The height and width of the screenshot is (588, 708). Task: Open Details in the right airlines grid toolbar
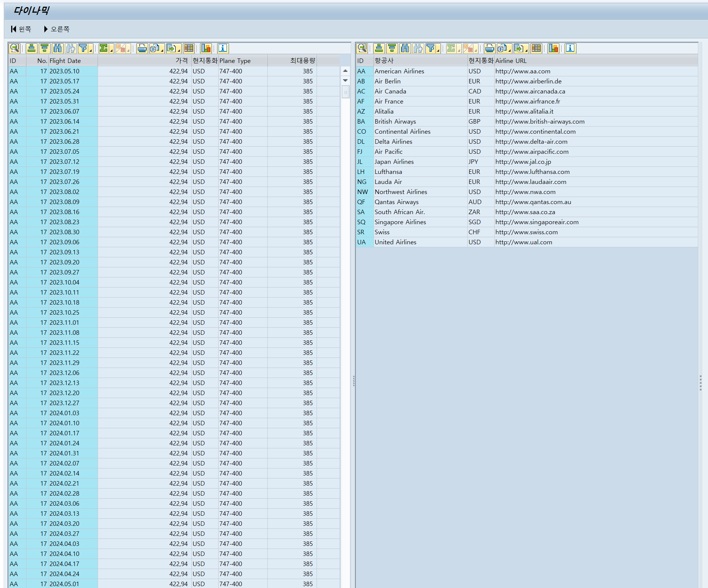362,48
